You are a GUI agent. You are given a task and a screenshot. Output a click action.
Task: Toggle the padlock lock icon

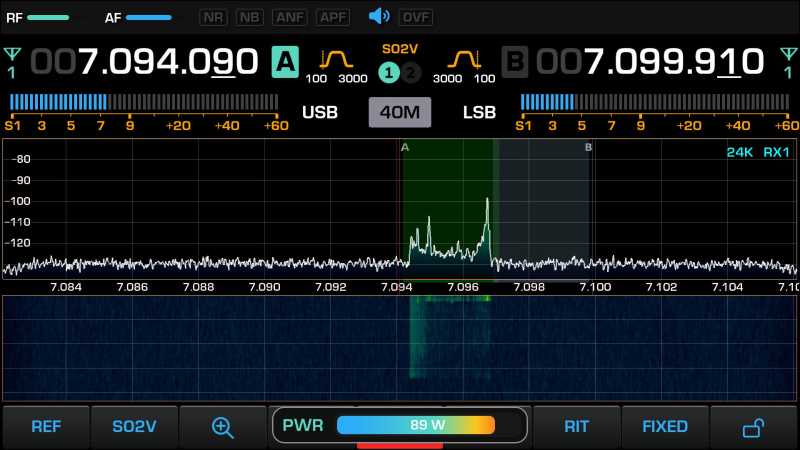point(754,427)
